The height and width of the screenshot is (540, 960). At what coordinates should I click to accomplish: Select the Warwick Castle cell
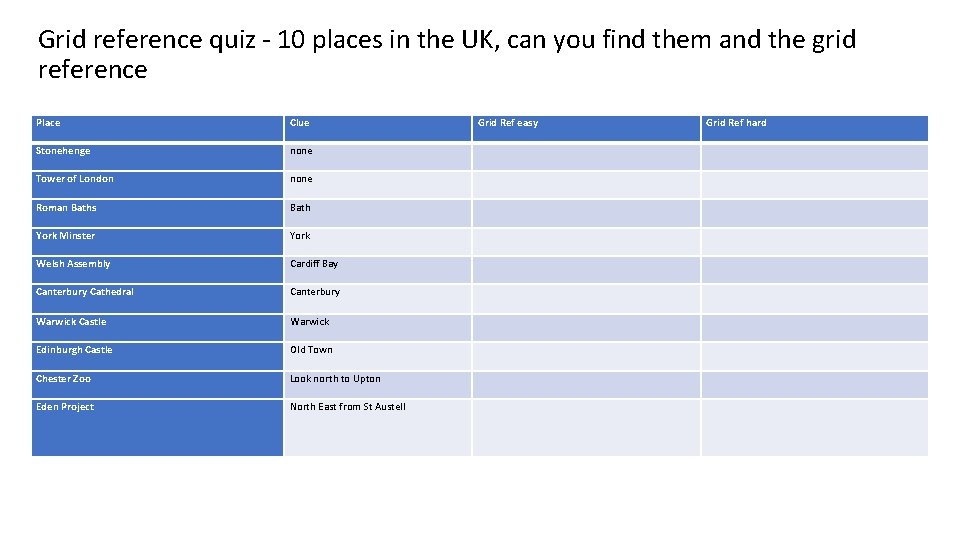71,322
